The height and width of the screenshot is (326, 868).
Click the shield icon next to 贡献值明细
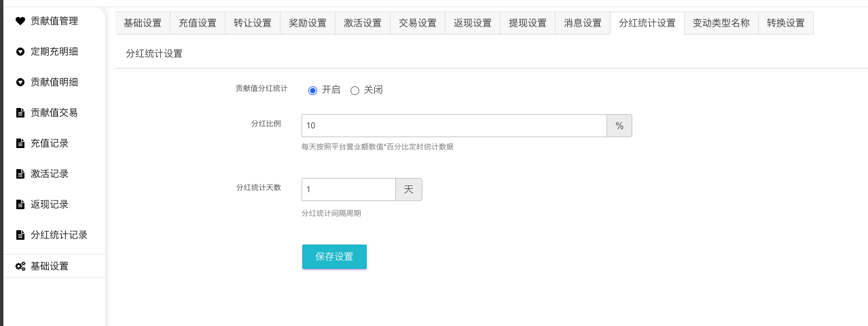point(20,82)
